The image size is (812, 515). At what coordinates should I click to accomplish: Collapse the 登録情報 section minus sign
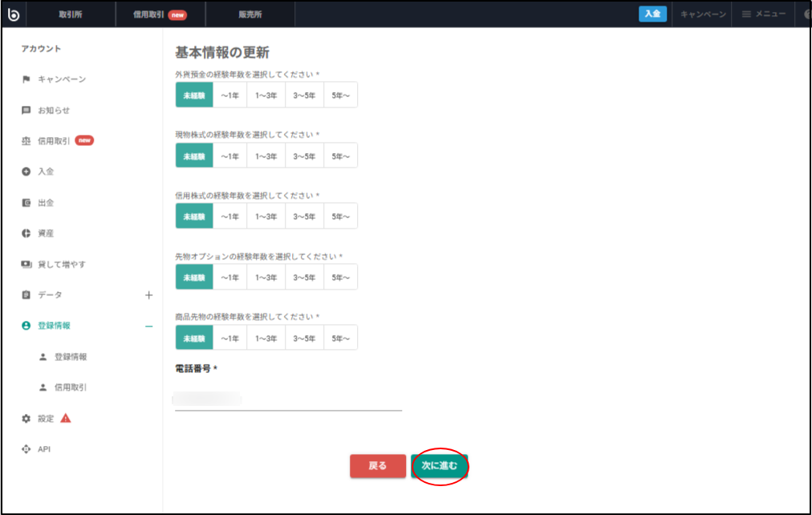click(148, 326)
